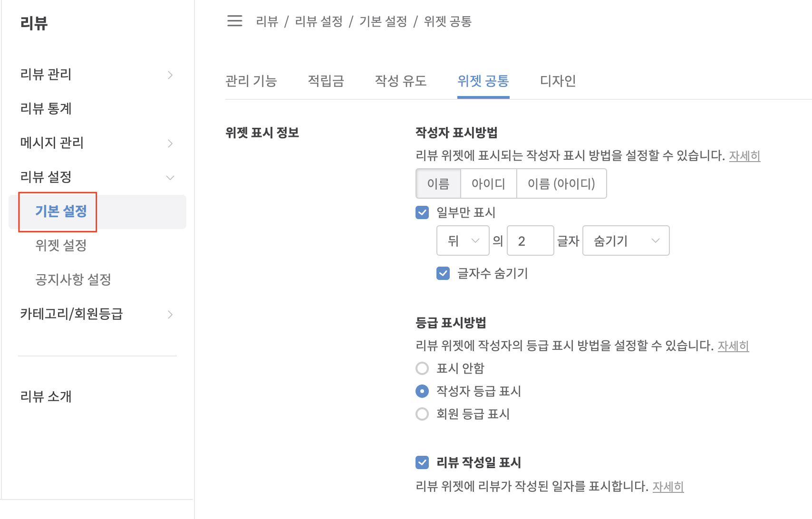This screenshot has width=812, height=519.
Task: Collapse the 리뷰 설정 sidebar section
Action: tap(170, 178)
